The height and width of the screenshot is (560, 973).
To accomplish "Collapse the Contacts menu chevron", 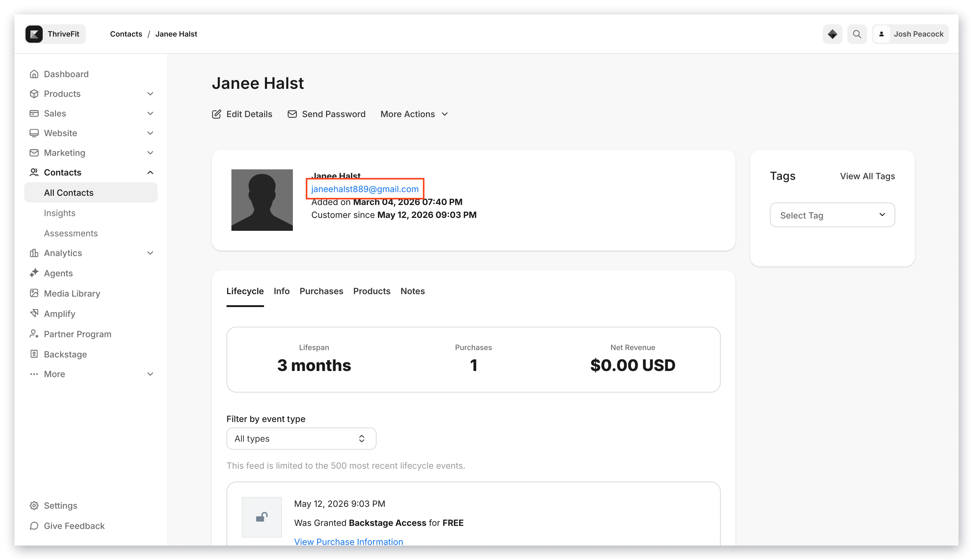I will pyautogui.click(x=150, y=172).
